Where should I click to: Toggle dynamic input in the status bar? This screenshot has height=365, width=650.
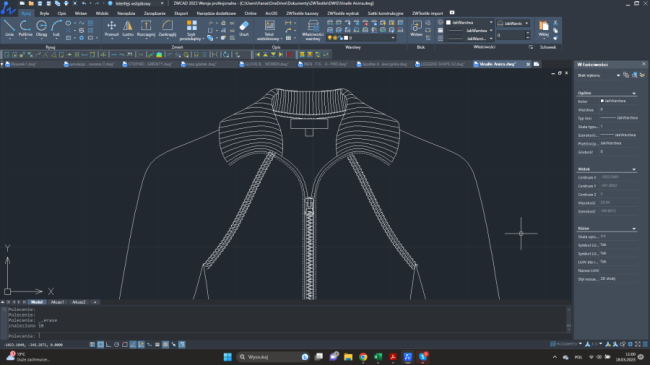149,344
